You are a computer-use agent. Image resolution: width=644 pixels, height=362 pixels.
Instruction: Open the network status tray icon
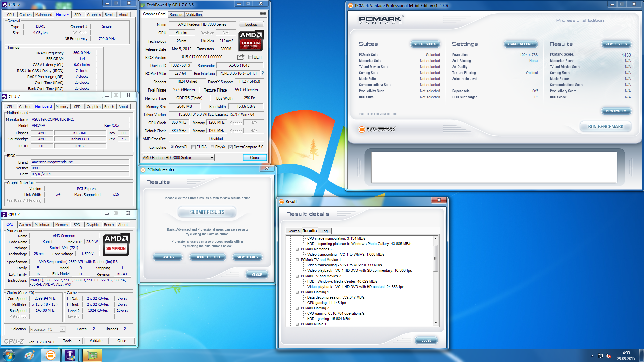(x=600, y=356)
